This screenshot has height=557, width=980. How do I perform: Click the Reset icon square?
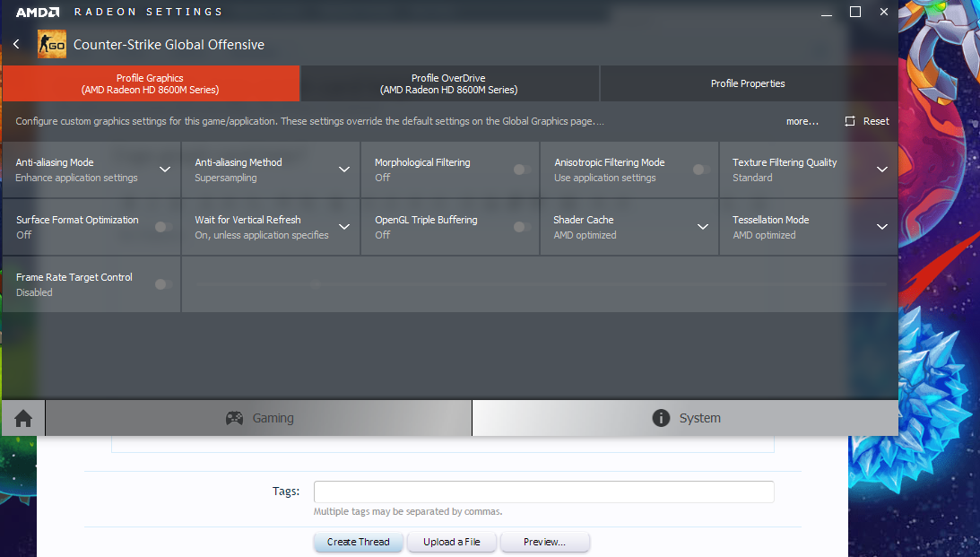pyautogui.click(x=850, y=121)
